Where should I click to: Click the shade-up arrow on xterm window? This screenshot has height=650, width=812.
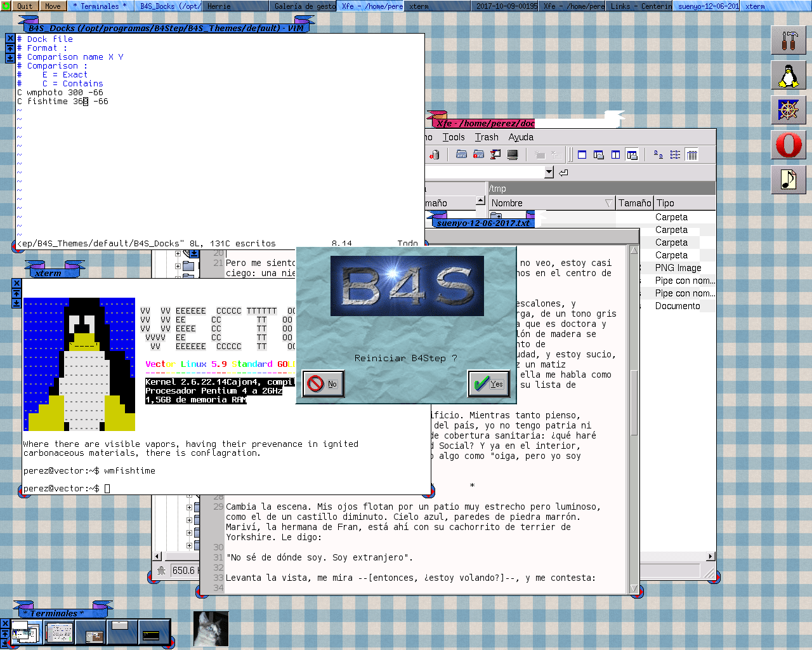pyautogui.click(x=16, y=293)
